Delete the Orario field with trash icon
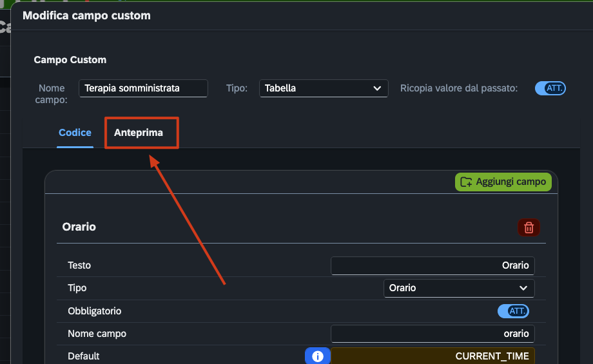This screenshot has height=364, width=593. tap(529, 227)
